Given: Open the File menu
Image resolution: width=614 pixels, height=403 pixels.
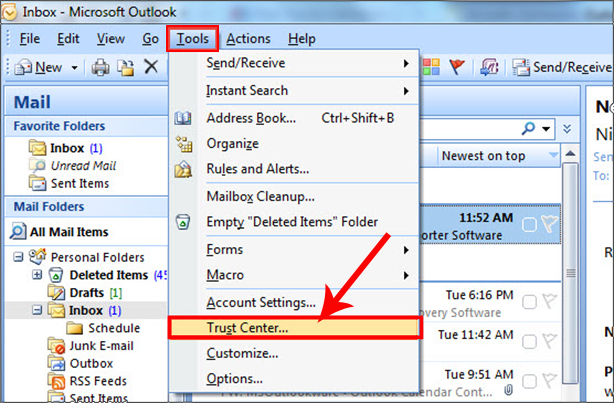Looking at the screenshot, I should (x=30, y=39).
